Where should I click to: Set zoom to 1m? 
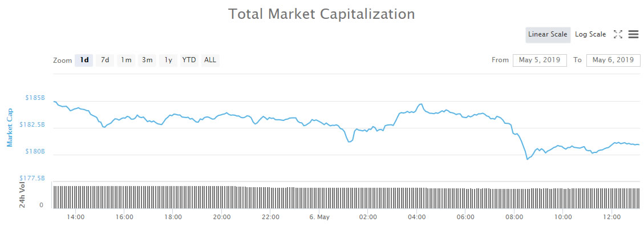(126, 60)
